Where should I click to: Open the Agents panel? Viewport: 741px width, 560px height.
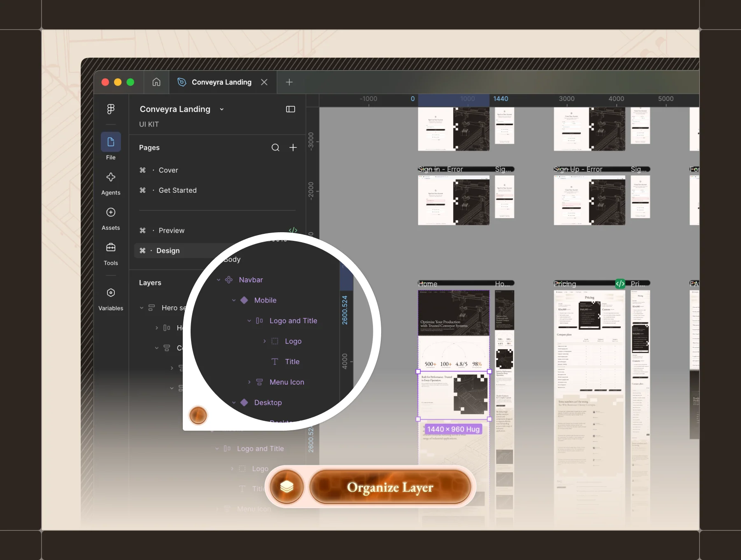coord(111,183)
